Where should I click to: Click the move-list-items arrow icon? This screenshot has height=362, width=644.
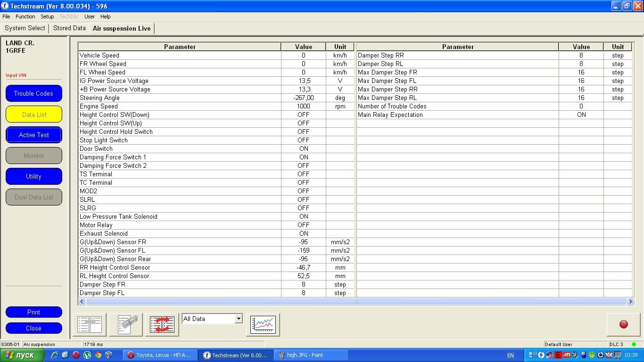[x=90, y=325]
